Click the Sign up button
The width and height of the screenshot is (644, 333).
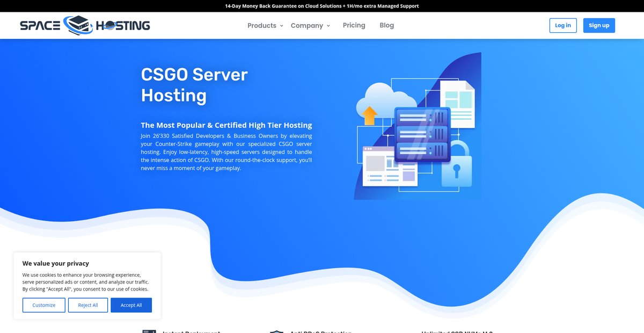coord(599,25)
